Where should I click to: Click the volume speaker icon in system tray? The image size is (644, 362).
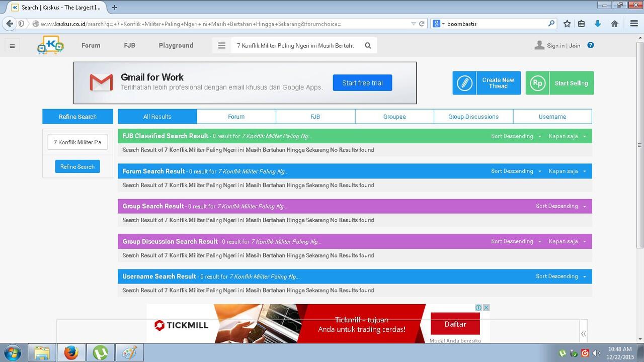pos(596,353)
